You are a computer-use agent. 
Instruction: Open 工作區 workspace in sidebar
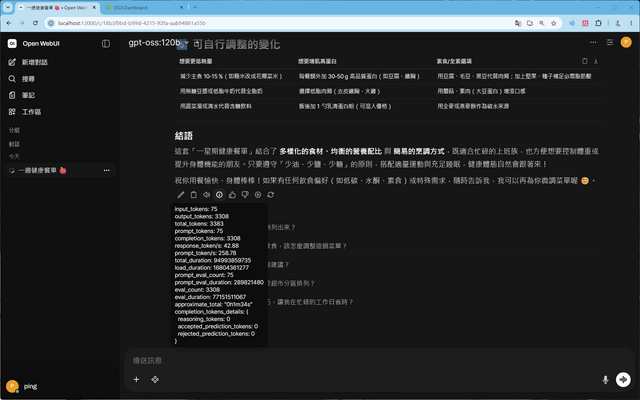pos(25,112)
